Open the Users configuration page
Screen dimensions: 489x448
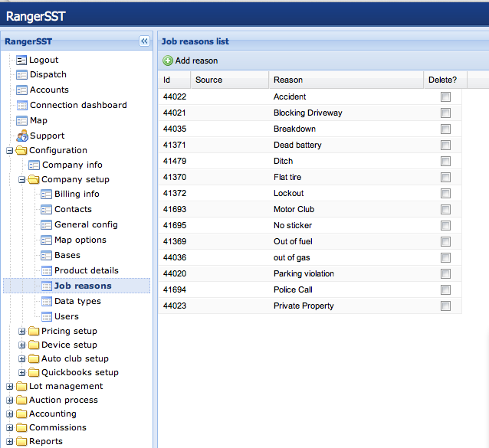point(66,316)
